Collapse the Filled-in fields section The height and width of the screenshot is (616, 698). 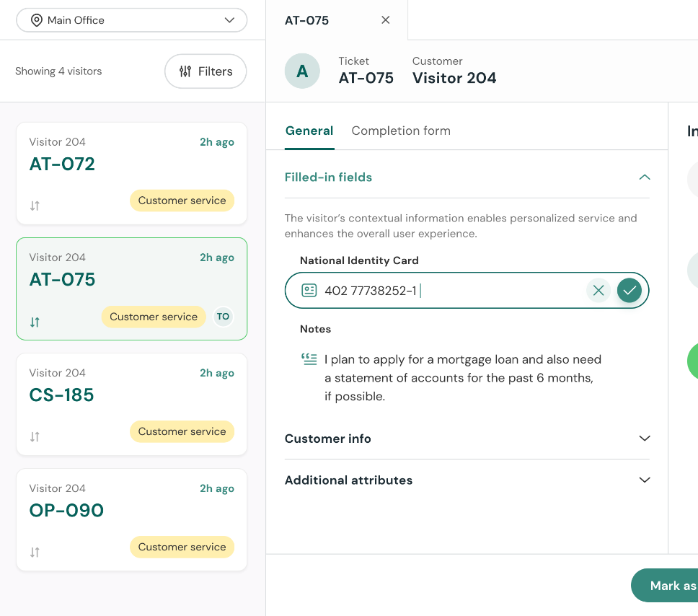point(645,177)
